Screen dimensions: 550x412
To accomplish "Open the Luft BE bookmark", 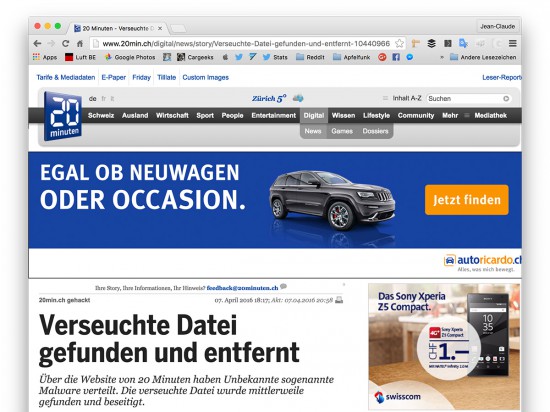I will click(80, 57).
